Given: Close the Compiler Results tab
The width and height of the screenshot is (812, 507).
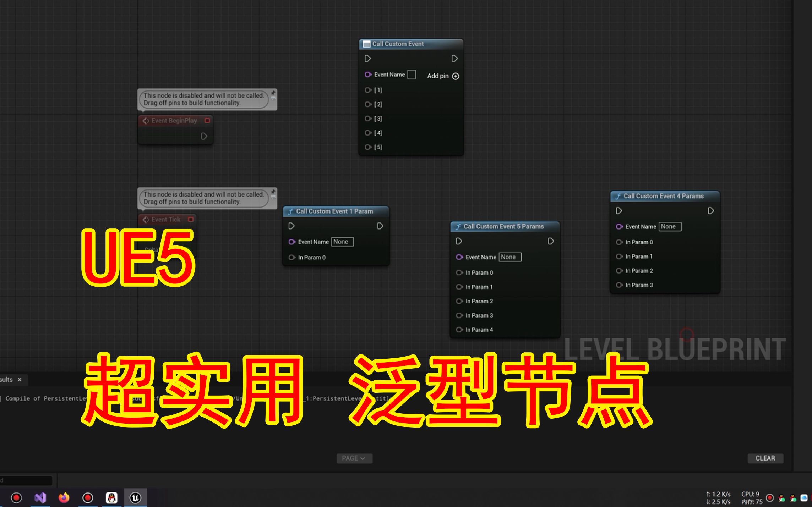Looking at the screenshot, I should tap(20, 380).
